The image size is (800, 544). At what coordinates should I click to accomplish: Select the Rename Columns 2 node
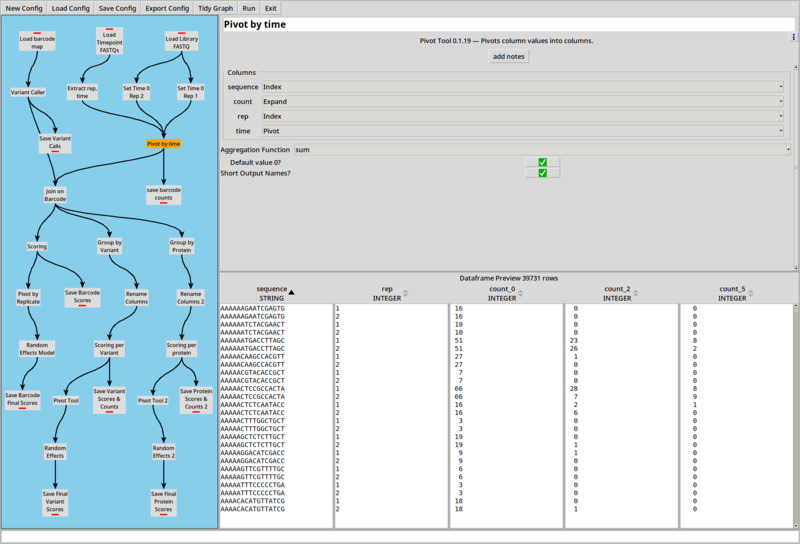191,298
